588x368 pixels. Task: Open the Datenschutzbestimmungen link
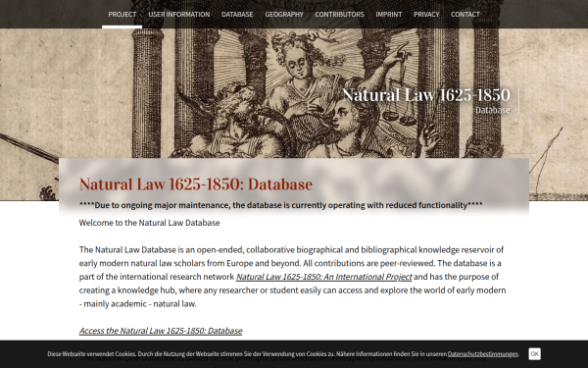tap(482, 353)
